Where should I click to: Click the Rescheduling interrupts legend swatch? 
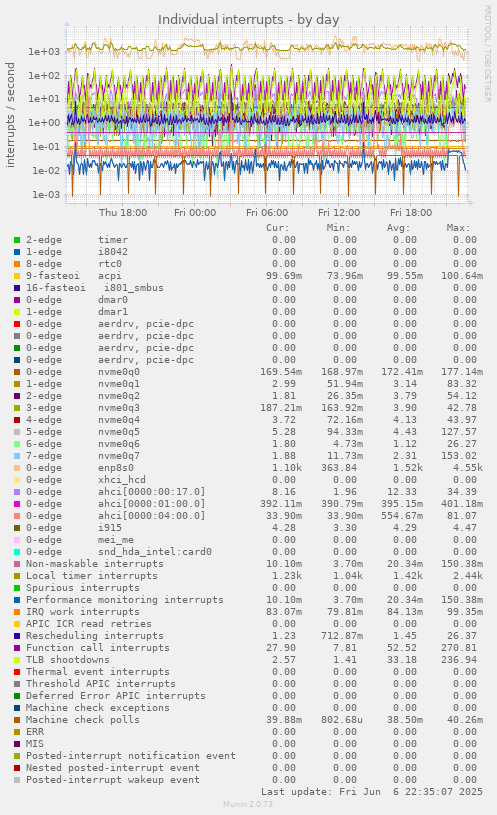coord(17,636)
